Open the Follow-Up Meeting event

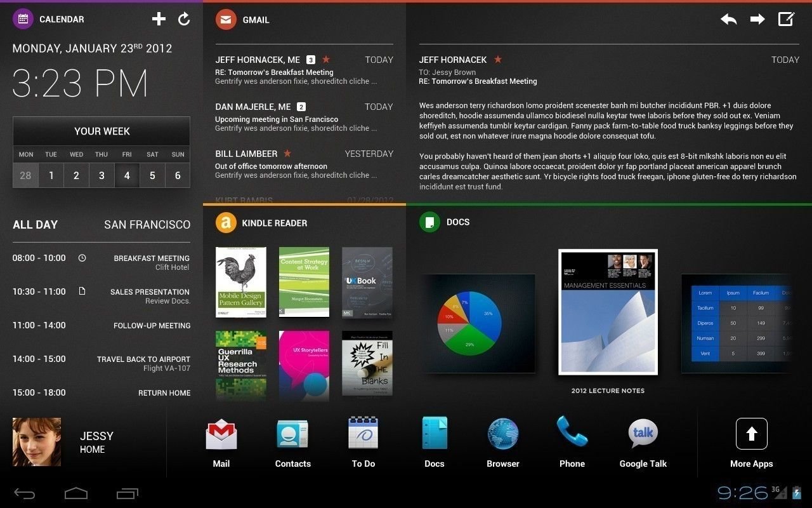pyautogui.click(x=101, y=325)
